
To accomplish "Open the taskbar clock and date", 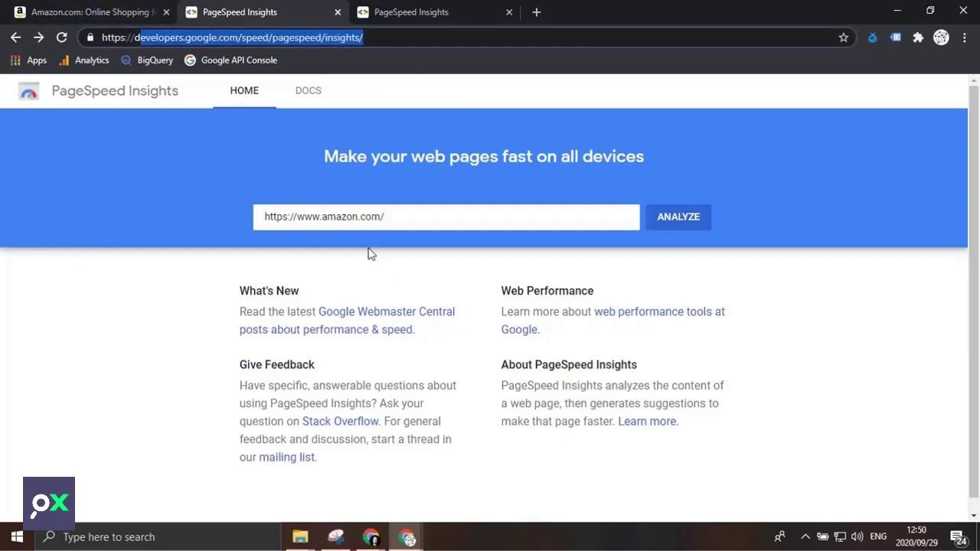I will tap(916, 536).
